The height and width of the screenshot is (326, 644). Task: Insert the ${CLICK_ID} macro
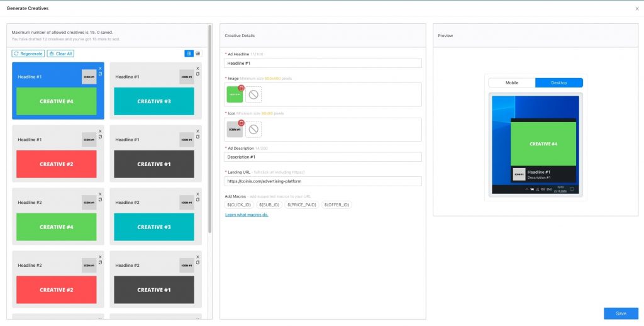(x=240, y=205)
